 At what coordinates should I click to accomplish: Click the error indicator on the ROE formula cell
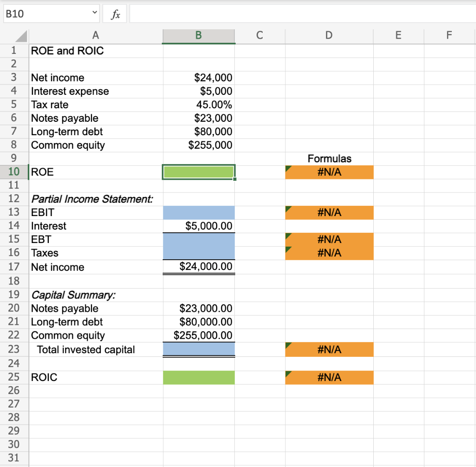pyautogui.click(x=288, y=167)
